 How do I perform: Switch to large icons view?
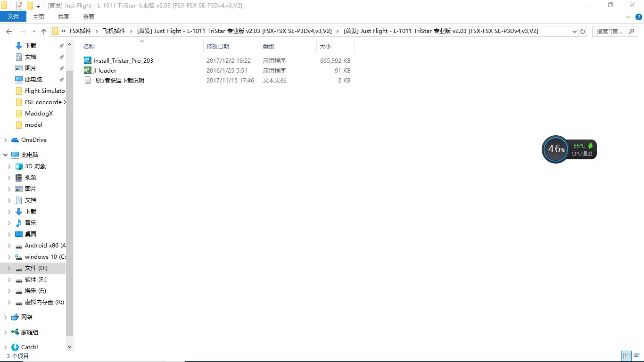pyautogui.click(x=636, y=356)
